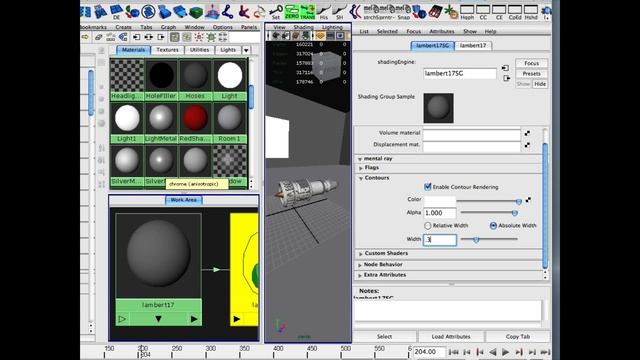Click the Set key shelf icon
Screen dimensions: 640x360
[276, 11]
